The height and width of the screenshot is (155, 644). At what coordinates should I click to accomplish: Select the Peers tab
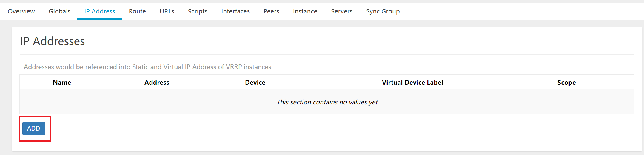pos(271,11)
